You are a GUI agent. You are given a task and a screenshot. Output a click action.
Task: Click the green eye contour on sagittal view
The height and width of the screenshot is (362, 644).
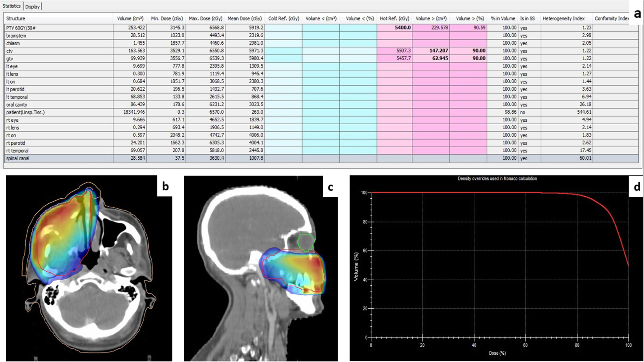pyautogui.click(x=306, y=243)
